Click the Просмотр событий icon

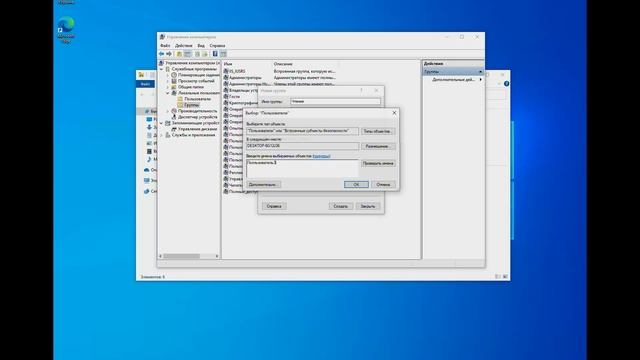click(x=174, y=81)
